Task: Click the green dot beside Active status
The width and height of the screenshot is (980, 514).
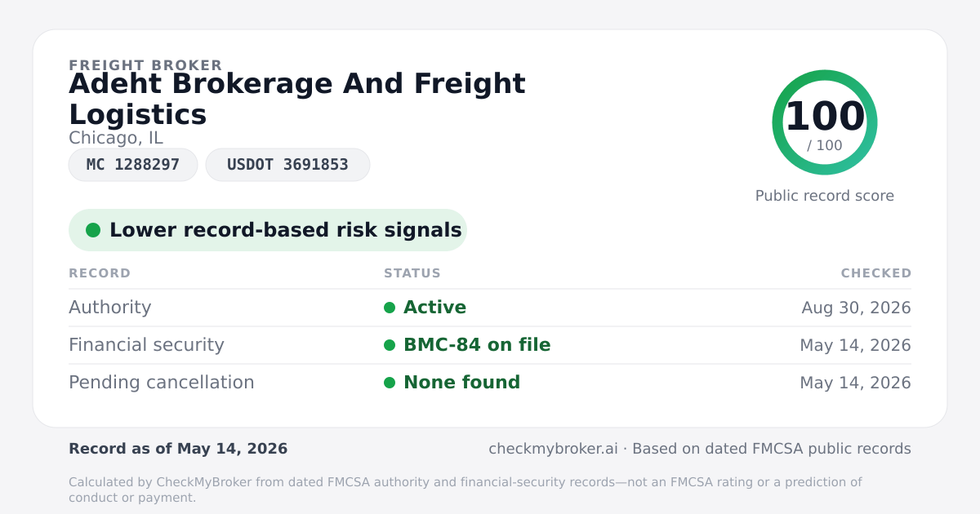Action: tap(390, 308)
